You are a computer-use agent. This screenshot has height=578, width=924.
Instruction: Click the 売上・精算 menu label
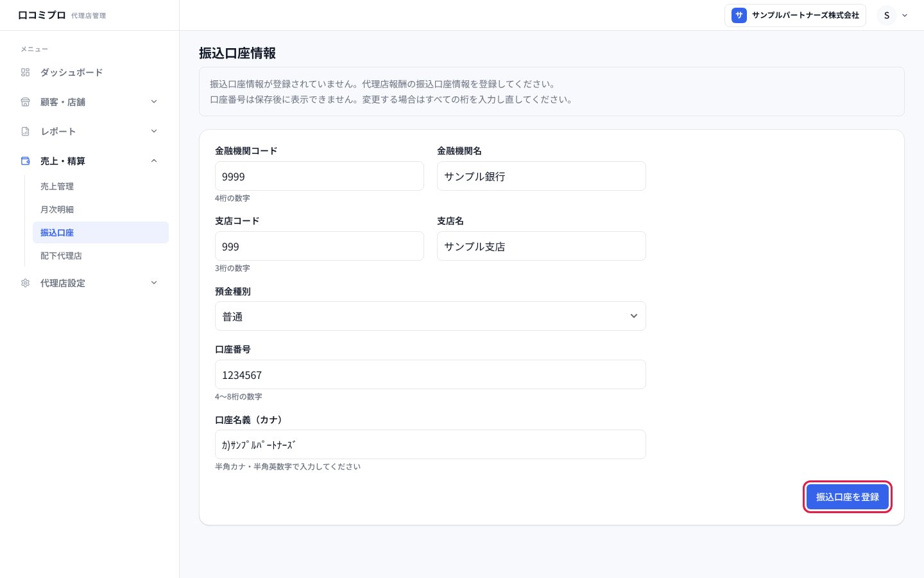point(63,161)
